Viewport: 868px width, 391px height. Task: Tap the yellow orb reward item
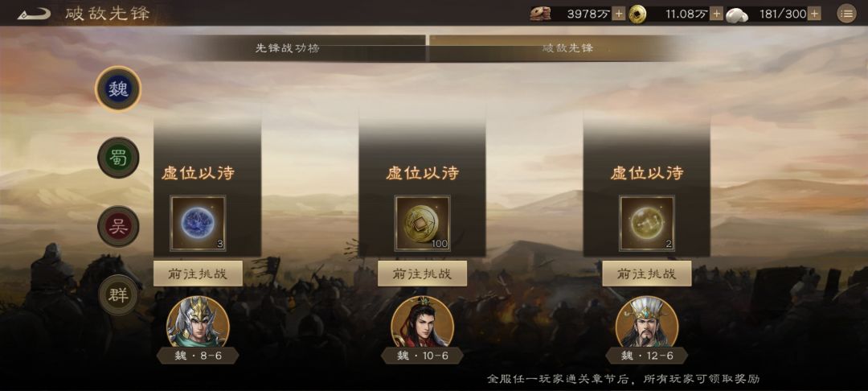[x=646, y=223]
